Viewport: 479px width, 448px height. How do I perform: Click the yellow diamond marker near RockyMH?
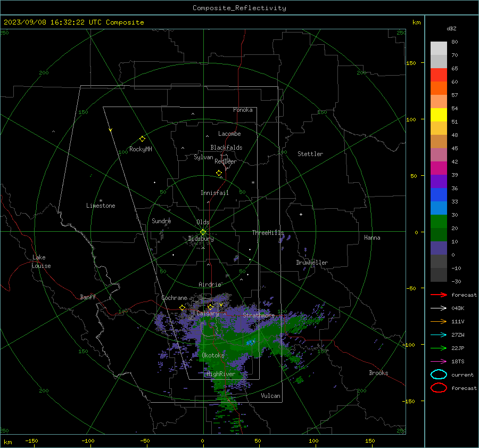[x=142, y=139]
